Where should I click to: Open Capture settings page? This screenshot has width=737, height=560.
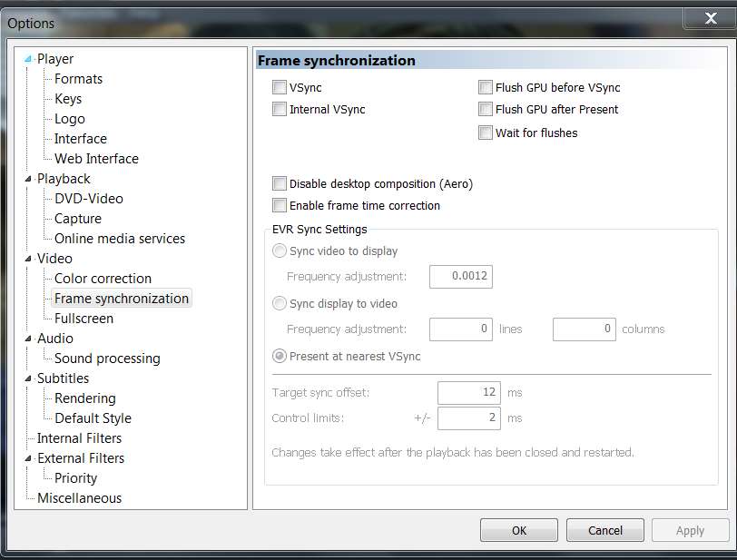(x=78, y=219)
